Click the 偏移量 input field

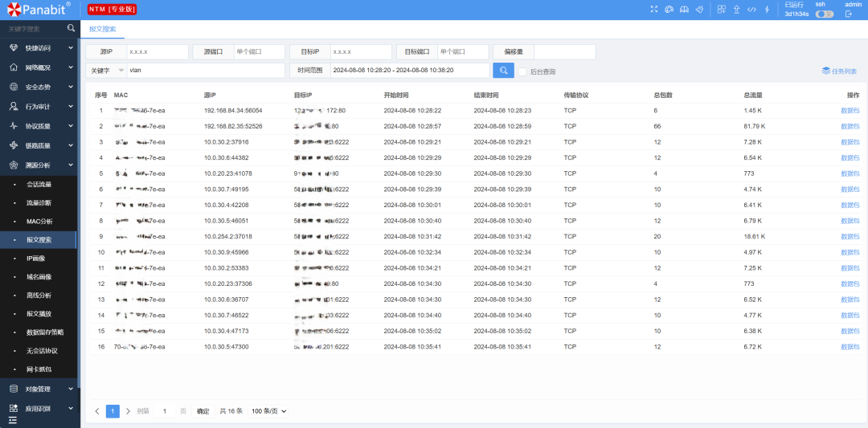(x=565, y=52)
